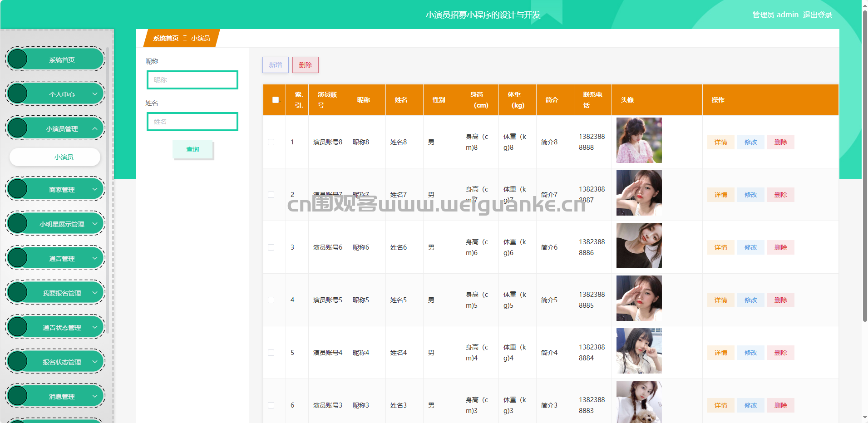Screen dimensions: 868x423
Task: Check the checkbox for row 演员账号6
Action: point(271,247)
